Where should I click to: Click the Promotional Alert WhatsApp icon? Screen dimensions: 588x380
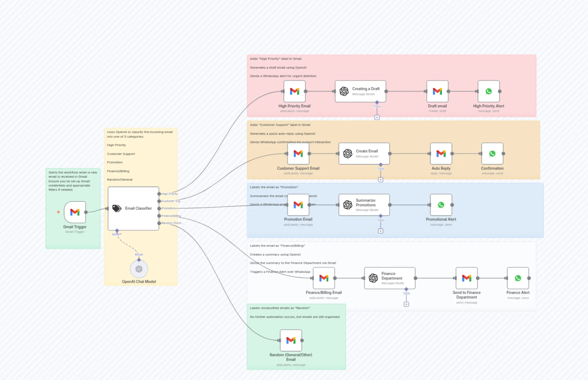pos(441,205)
